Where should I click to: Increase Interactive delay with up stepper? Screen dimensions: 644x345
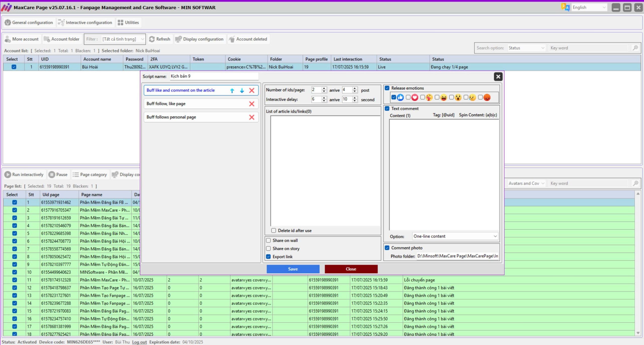(324, 98)
